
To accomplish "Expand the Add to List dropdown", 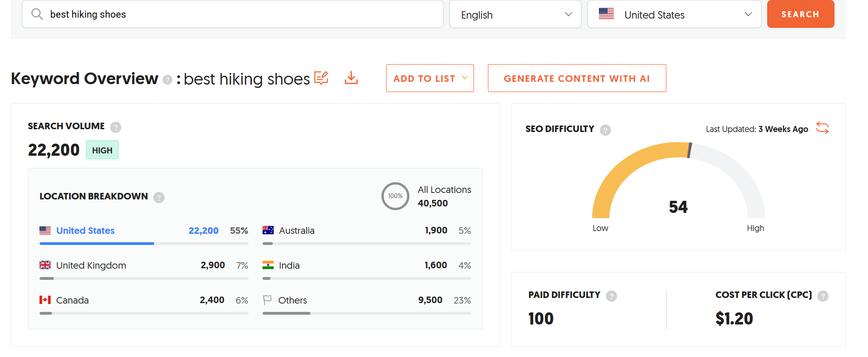I will (x=430, y=78).
